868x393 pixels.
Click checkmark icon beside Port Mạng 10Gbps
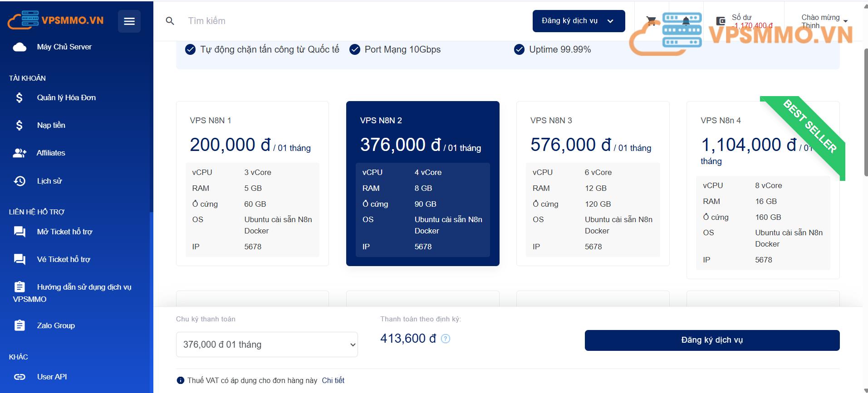point(355,49)
